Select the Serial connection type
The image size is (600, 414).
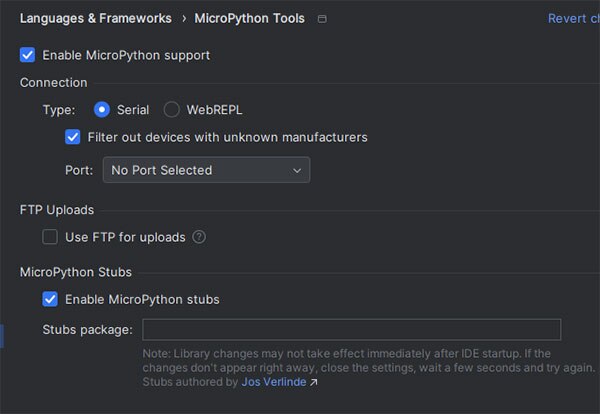pyautogui.click(x=101, y=109)
